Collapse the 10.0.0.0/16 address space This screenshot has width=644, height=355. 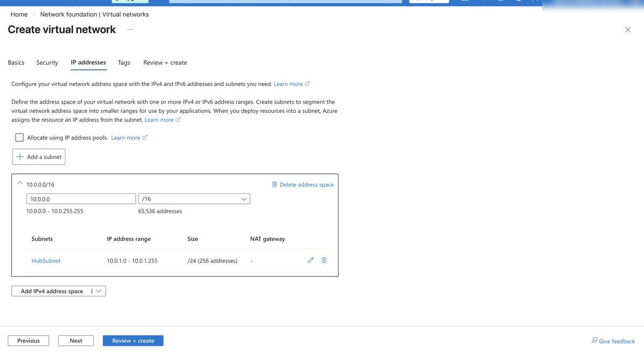click(x=20, y=183)
